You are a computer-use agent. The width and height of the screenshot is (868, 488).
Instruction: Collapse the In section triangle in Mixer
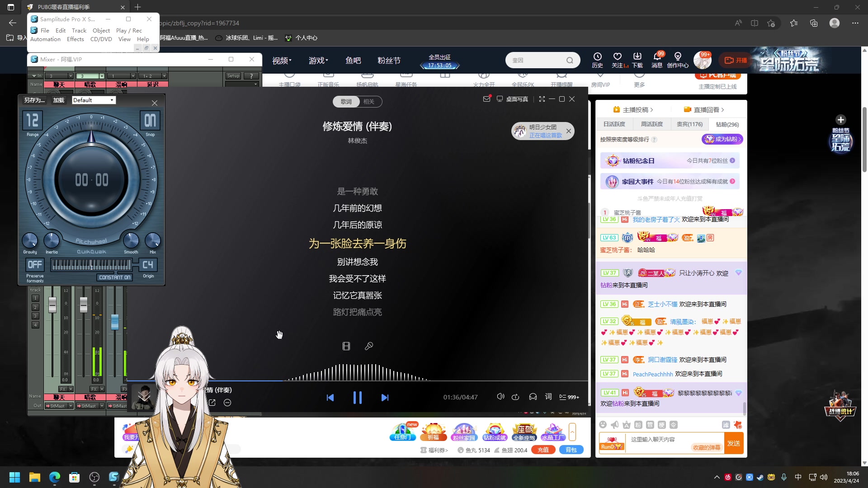click(x=34, y=76)
